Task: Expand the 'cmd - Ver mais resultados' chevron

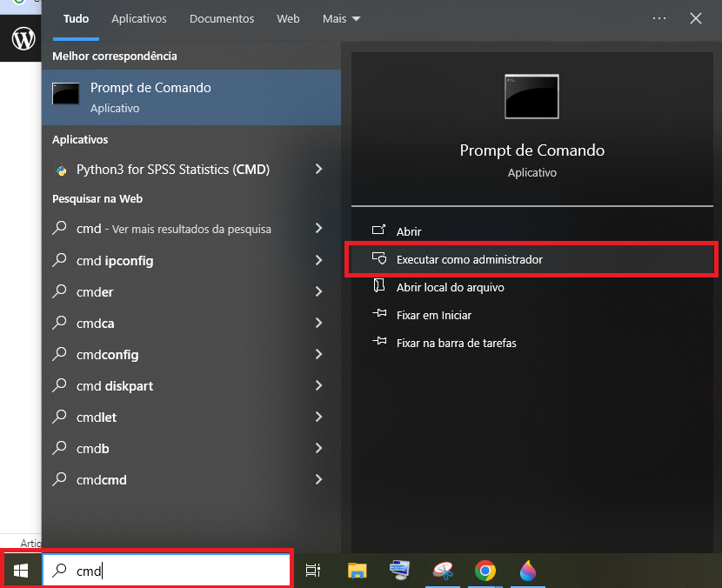Action: [x=318, y=228]
